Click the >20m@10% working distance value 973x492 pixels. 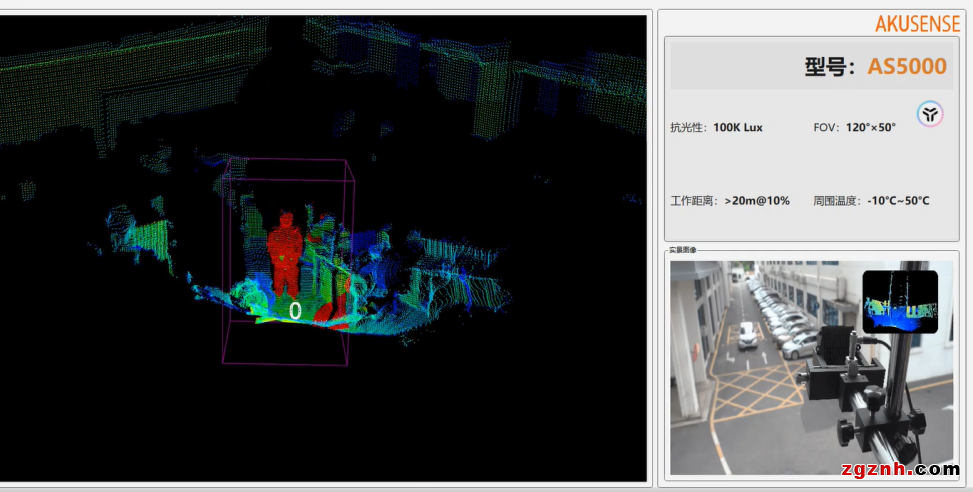[757, 201]
